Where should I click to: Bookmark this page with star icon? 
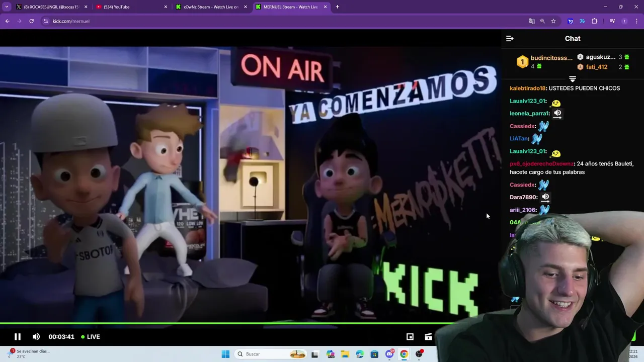(x=553, y=21)
